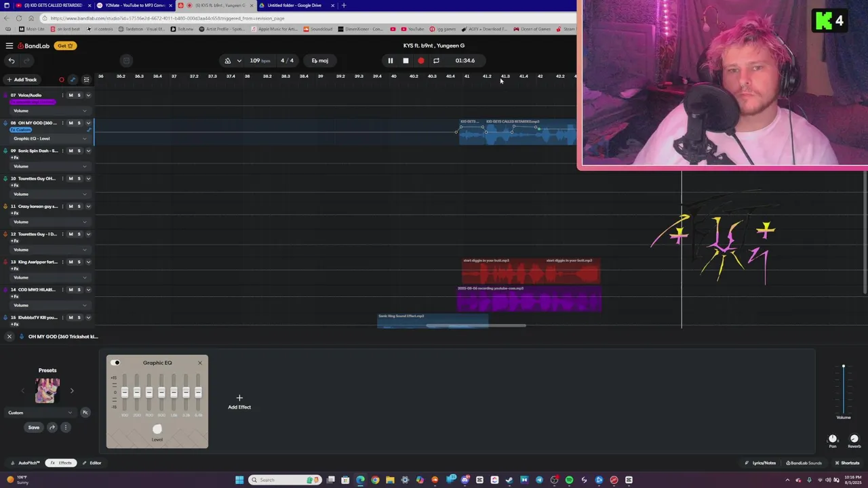Viewport: 868px width, 488px height.
Task: Mute track 07 Voice/Audio
Action: (71, 95)
